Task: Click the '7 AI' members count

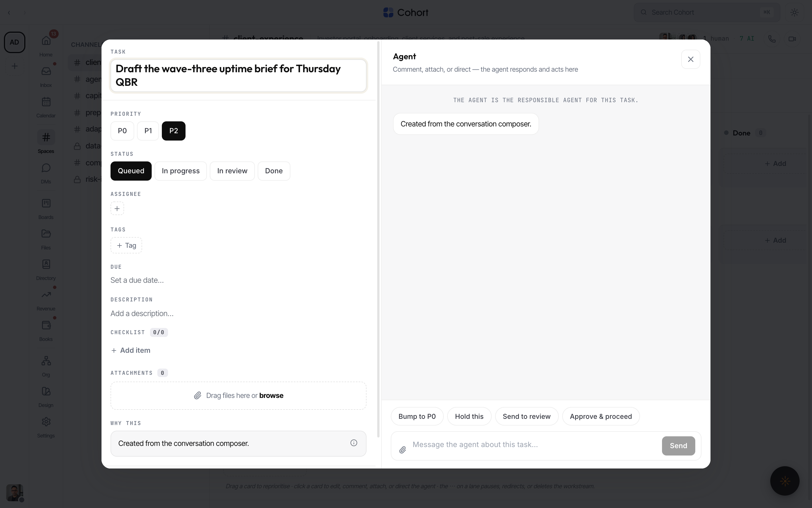Action: 747,39
